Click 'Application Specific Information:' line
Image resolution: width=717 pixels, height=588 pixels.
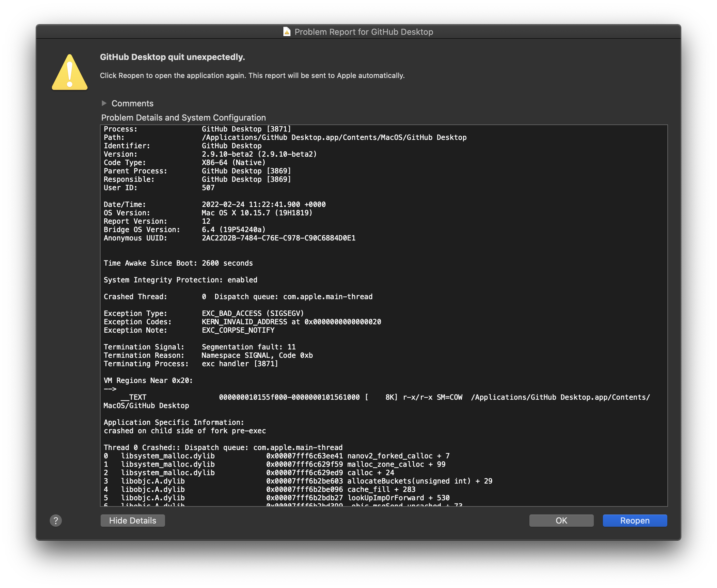tap(174, 422)
